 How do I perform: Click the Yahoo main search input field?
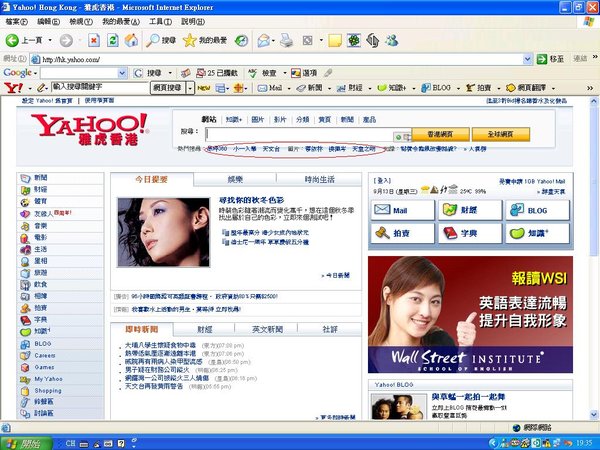(308, 134)
